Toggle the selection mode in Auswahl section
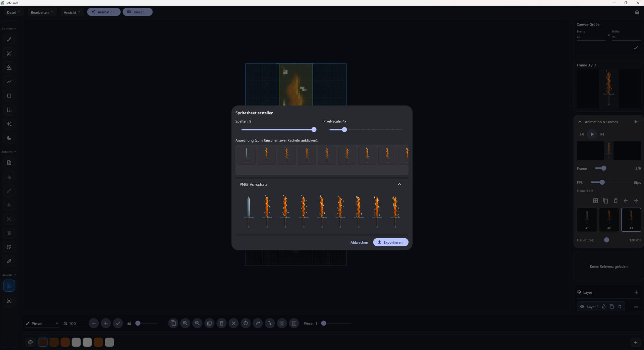Viewport: 644px width, 350px height. (x=9, y=286)
